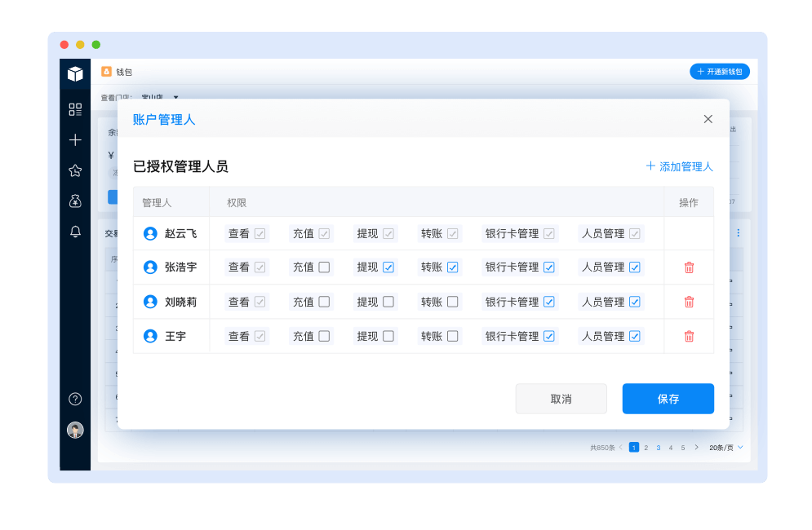
Task: Go to page 5 in pagination
Action: point(683,448)
